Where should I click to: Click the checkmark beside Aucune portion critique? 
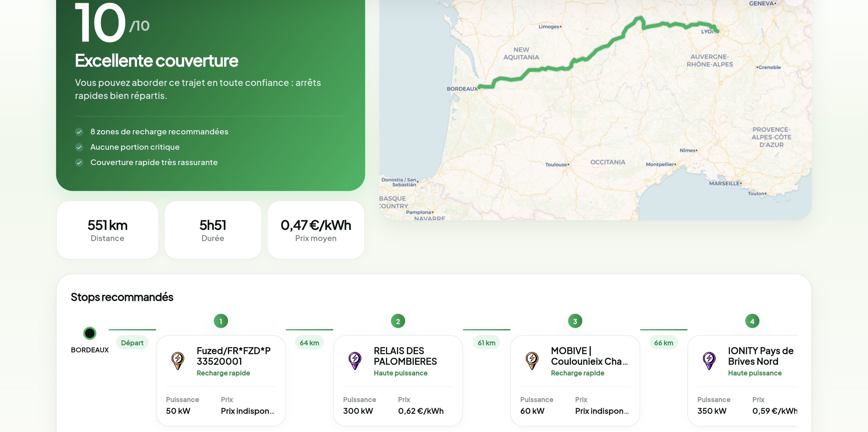[79, 147]
